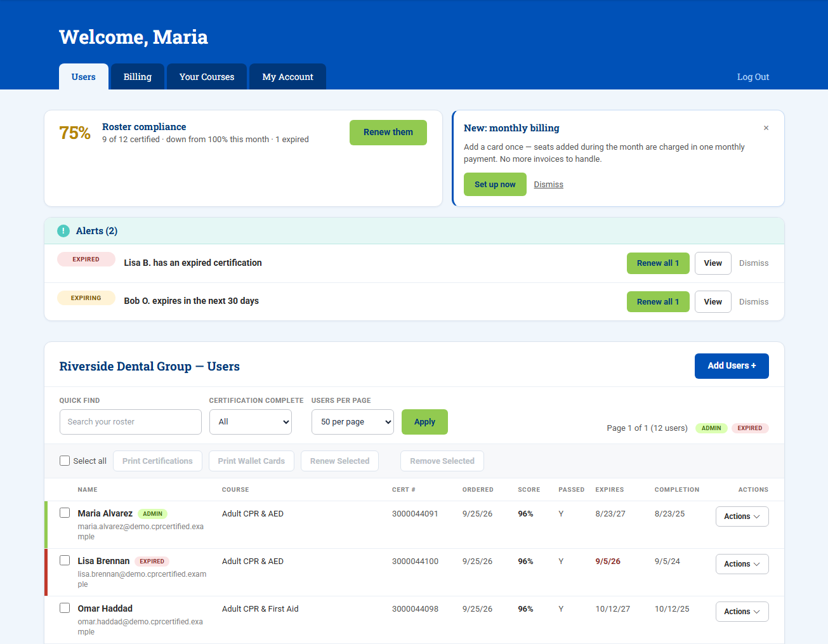The height and width of the screenshot is (644, 828).
Task: Switch to the Users tab
Action: pos(84,77)
